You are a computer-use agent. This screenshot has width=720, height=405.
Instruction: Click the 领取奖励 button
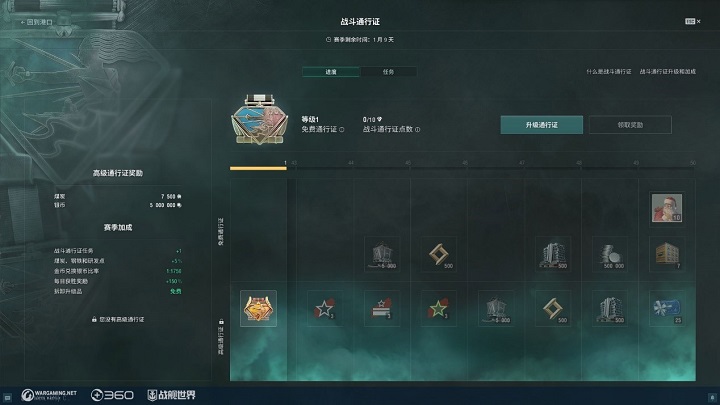tap(630, 125)
